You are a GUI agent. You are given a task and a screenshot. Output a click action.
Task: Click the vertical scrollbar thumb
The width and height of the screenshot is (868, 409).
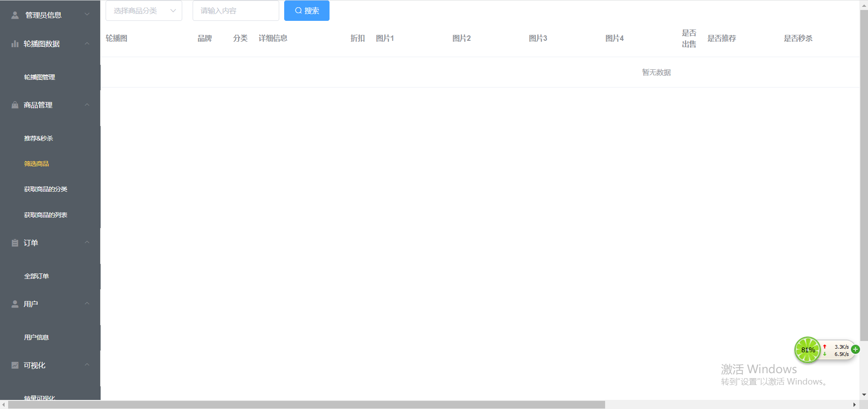pos(864,175)
